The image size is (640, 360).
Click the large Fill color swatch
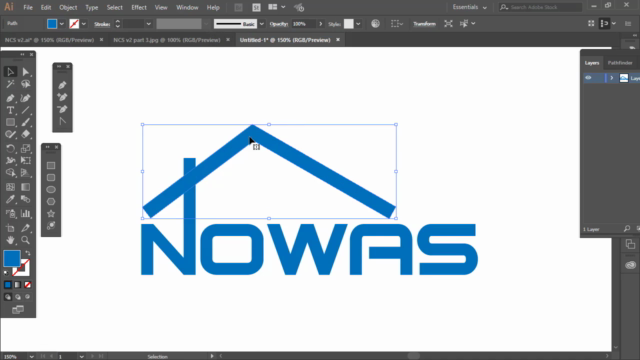[12, 258]
